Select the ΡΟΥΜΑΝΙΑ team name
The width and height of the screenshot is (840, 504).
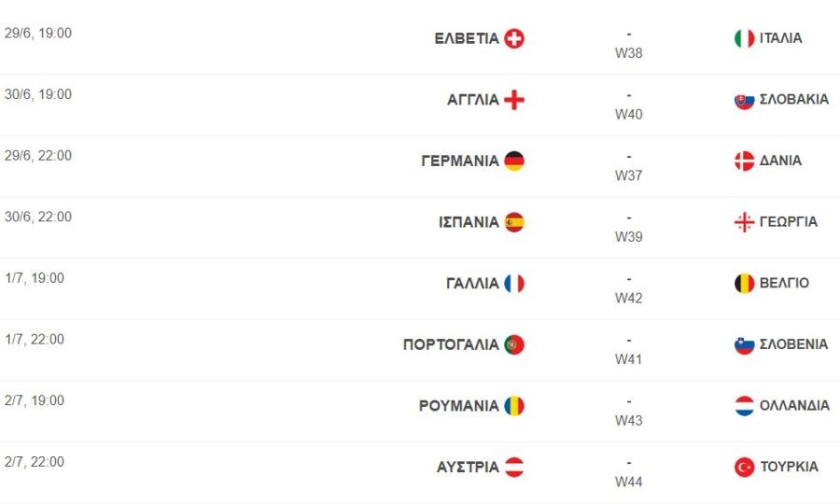[458, 406]
